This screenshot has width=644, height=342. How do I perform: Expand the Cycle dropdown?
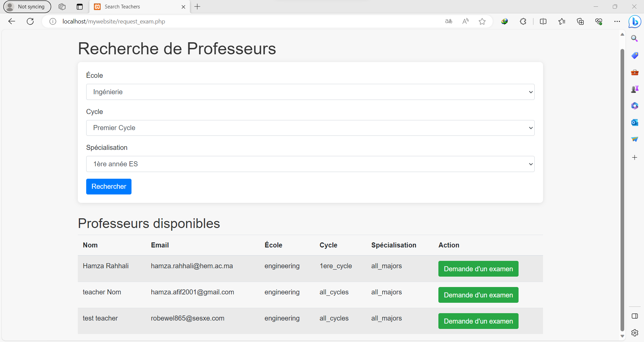point(310,128)
